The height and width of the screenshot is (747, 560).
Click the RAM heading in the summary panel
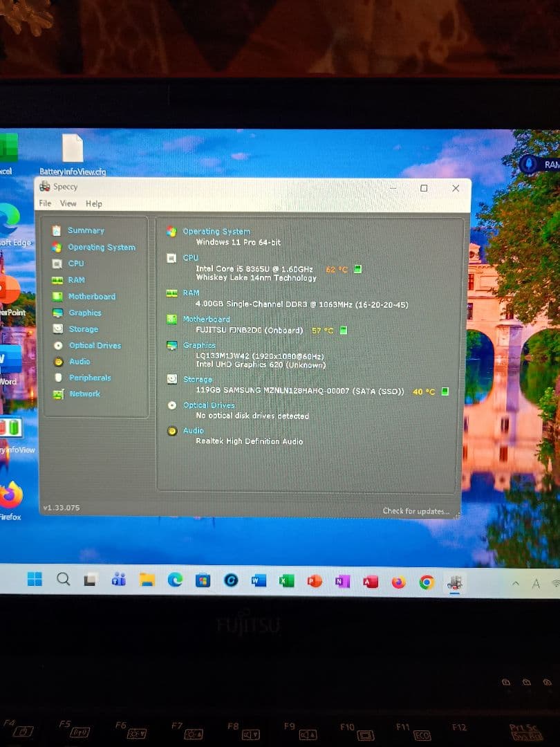coord(191,293)
